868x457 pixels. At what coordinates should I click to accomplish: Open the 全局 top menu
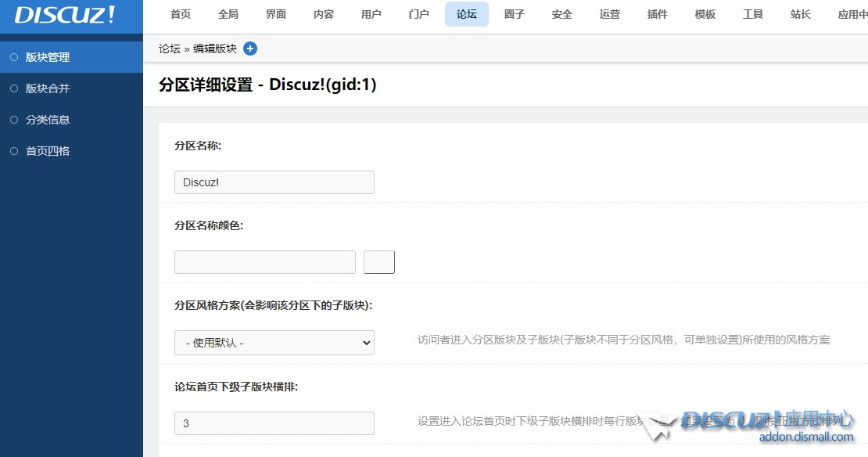click(x=228, y=14)
